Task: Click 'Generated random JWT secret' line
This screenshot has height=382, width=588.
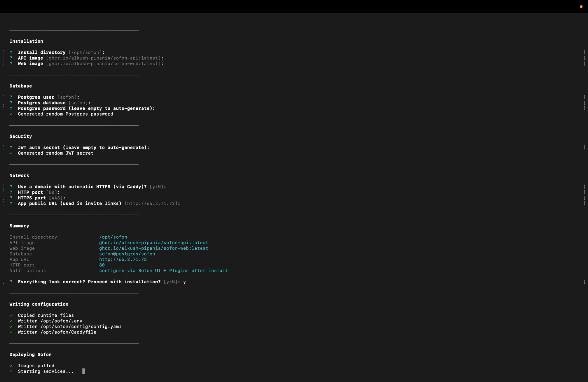Action: click(56, 153)
